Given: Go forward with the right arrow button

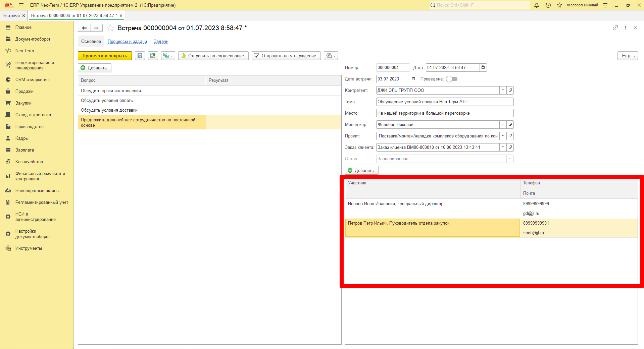Looking at the screenshot, I should pos(96,28).
